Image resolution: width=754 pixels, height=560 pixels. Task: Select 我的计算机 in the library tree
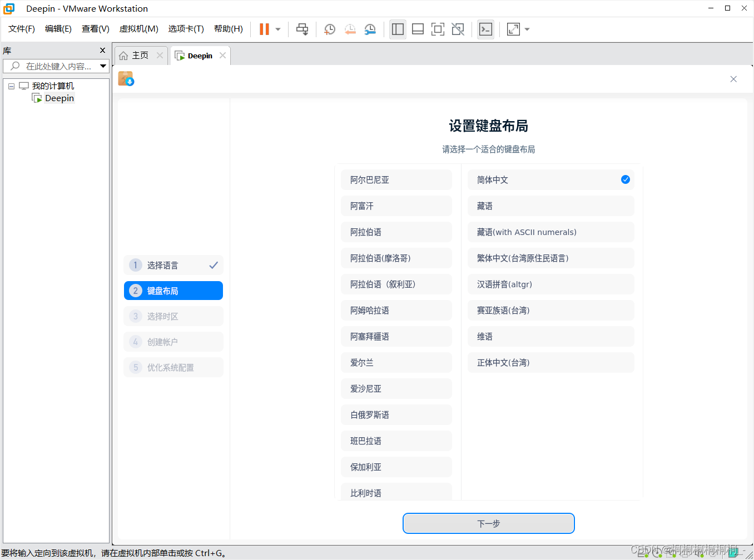tap(53, 86)
